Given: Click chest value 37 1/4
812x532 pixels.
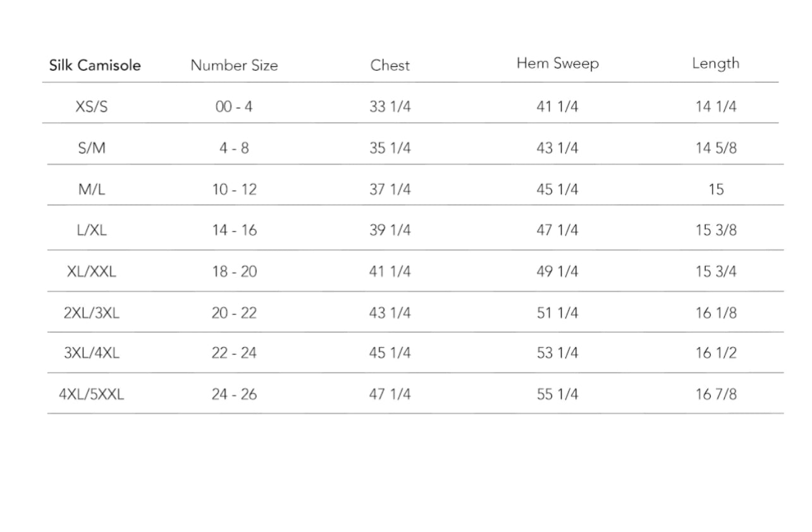Looking at the screenshot, I should pyautogui.click(x=390, y=189).
